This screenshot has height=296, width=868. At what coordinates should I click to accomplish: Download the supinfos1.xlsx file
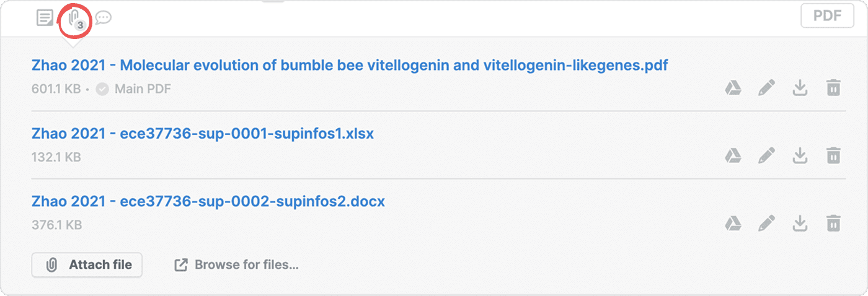800,155
